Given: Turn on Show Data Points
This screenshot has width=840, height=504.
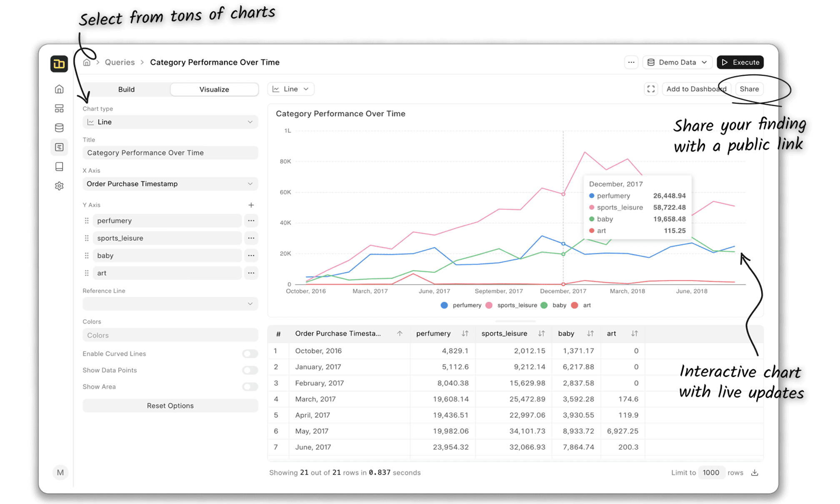Looking at the screenshot, I should click(x=250, y=370).
